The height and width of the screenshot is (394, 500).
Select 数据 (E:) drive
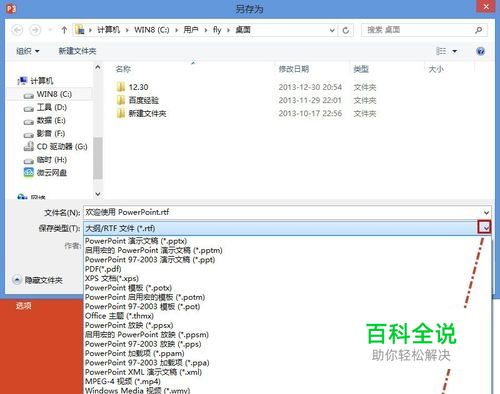click(45, 120)
